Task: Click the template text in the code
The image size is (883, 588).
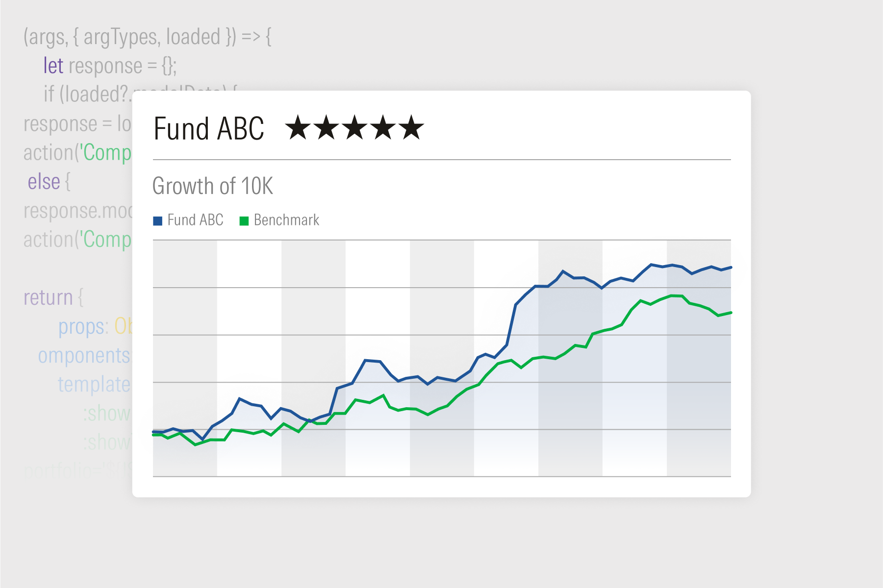Action: pos(94,385)
